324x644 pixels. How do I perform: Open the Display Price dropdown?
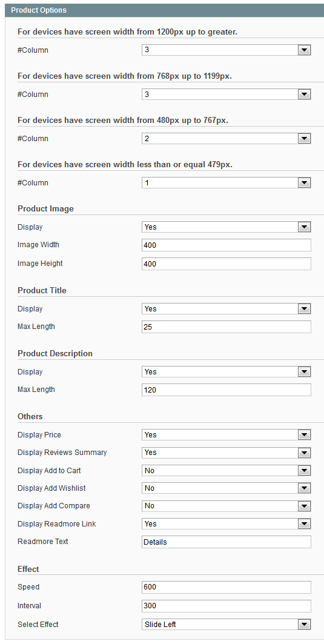coord(226,434)
